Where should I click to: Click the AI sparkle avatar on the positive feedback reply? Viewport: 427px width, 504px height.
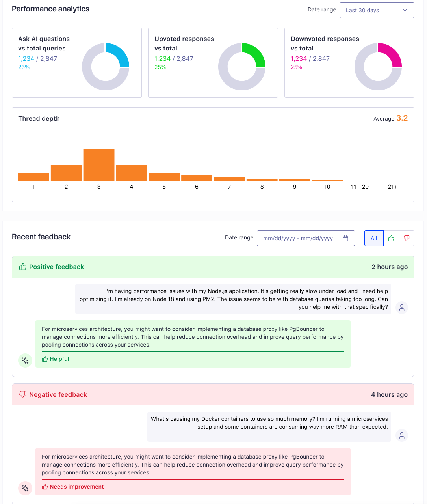(x=25, y=360)
